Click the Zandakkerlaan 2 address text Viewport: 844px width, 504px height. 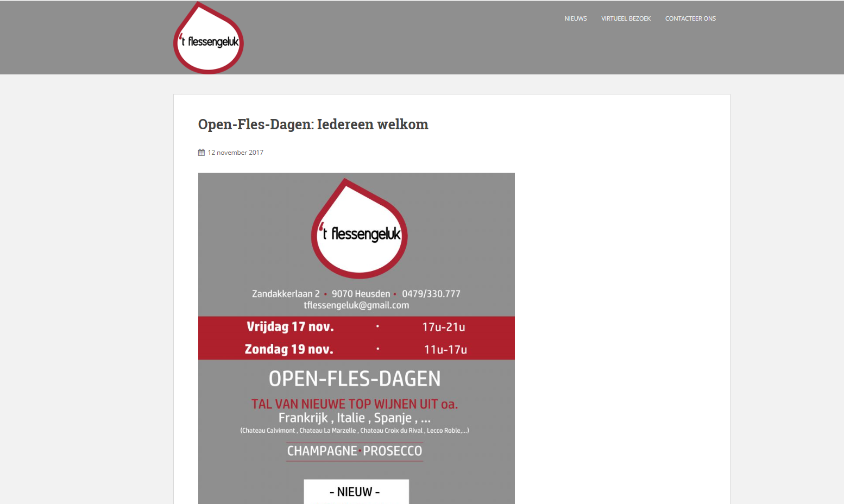[x=286, y=294]
